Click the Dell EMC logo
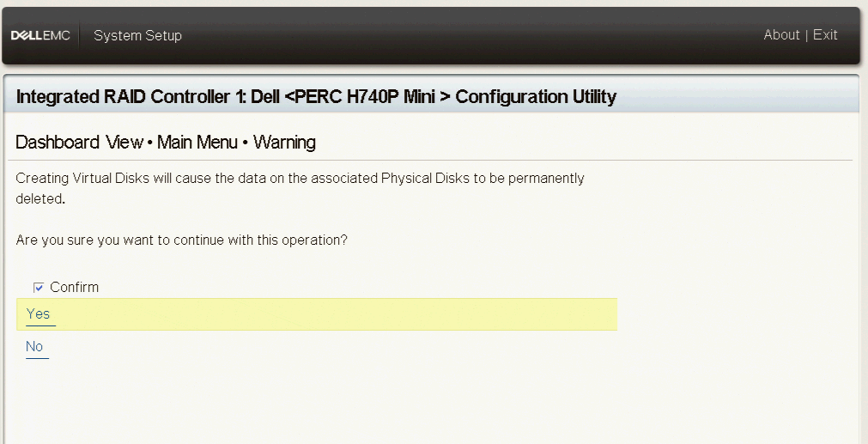868x444 pixels. point(40,35)
